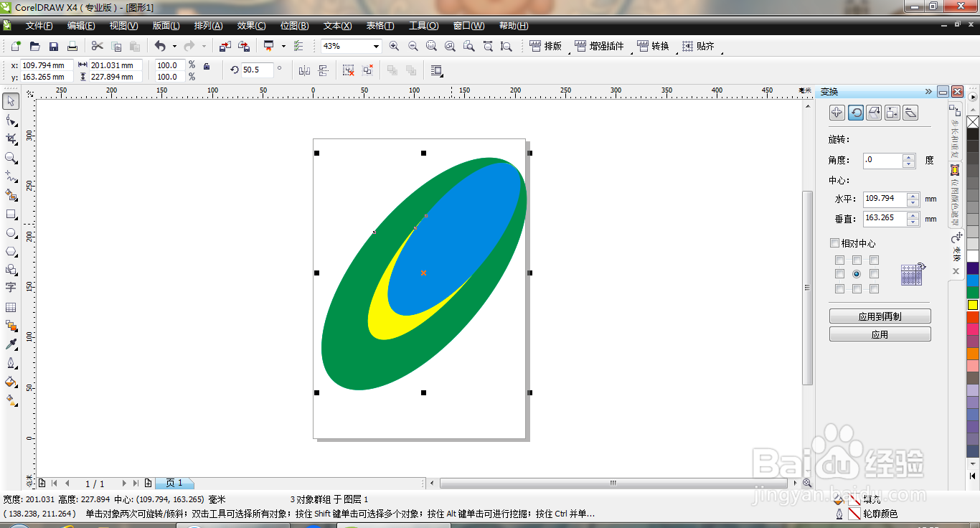The image size is (980, 528).
Task: Check the middle-left anchor point box
Action: (x=839, y=274)
